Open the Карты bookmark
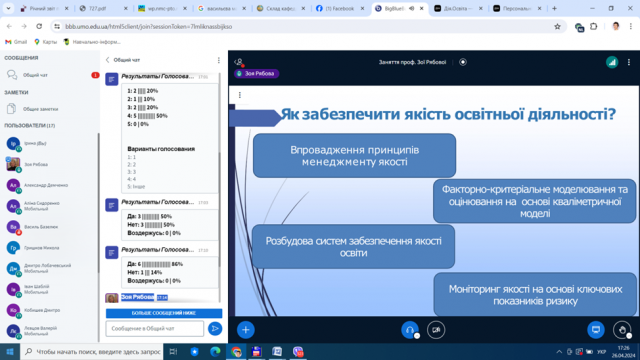The width and height of the screenshot is (640, 360). point(45,42)
